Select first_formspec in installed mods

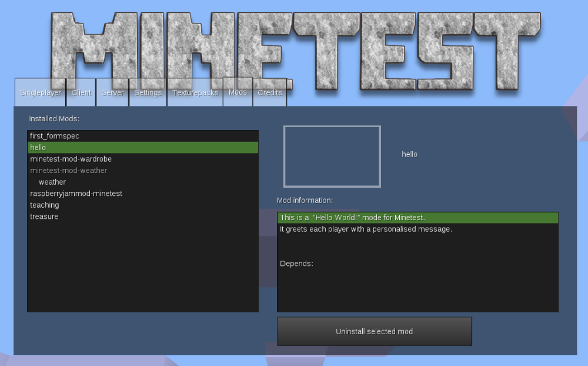[143, 136]
